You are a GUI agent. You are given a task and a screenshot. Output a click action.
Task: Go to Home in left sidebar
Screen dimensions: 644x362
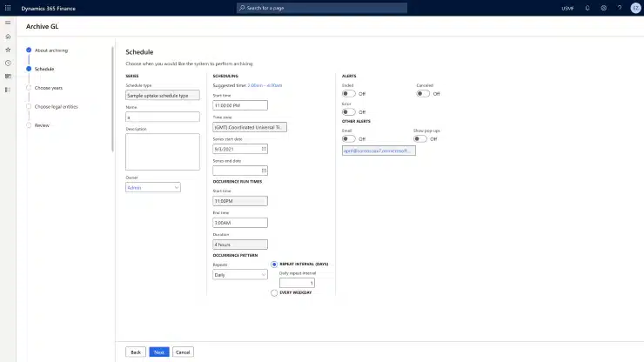point(8,37)
